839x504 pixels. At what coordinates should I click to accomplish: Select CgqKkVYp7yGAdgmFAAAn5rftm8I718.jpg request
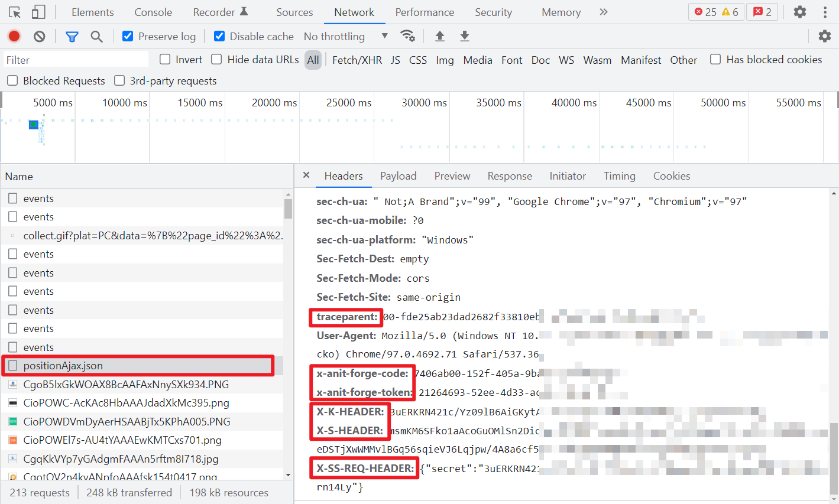pos(142,459)
